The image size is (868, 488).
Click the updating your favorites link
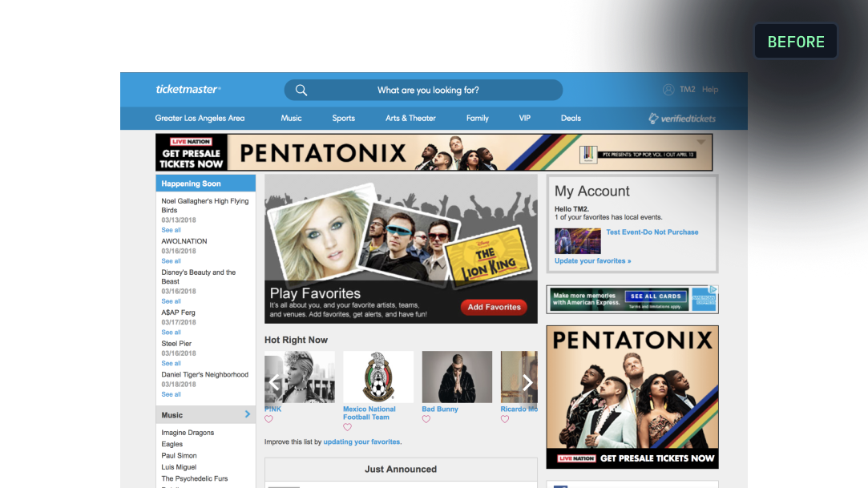pos(361,442)
